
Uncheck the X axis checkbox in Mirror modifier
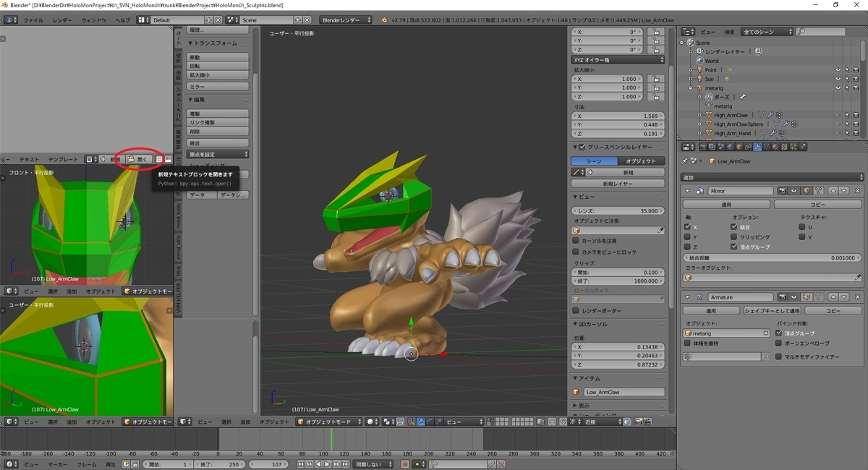(x=686, y=226)
